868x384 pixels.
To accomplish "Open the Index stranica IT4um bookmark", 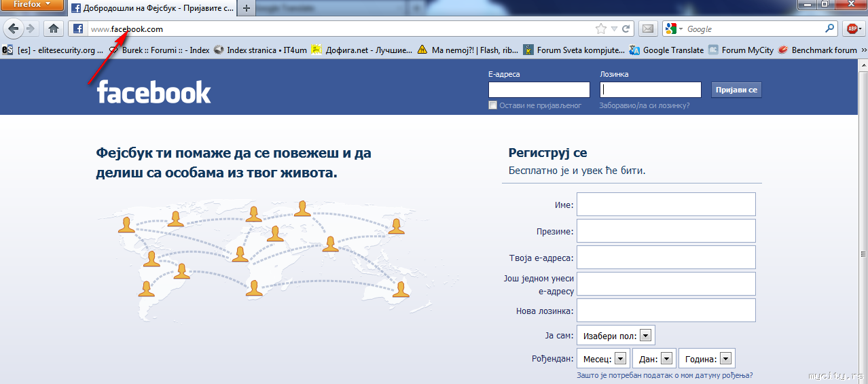I will (259, 50).
